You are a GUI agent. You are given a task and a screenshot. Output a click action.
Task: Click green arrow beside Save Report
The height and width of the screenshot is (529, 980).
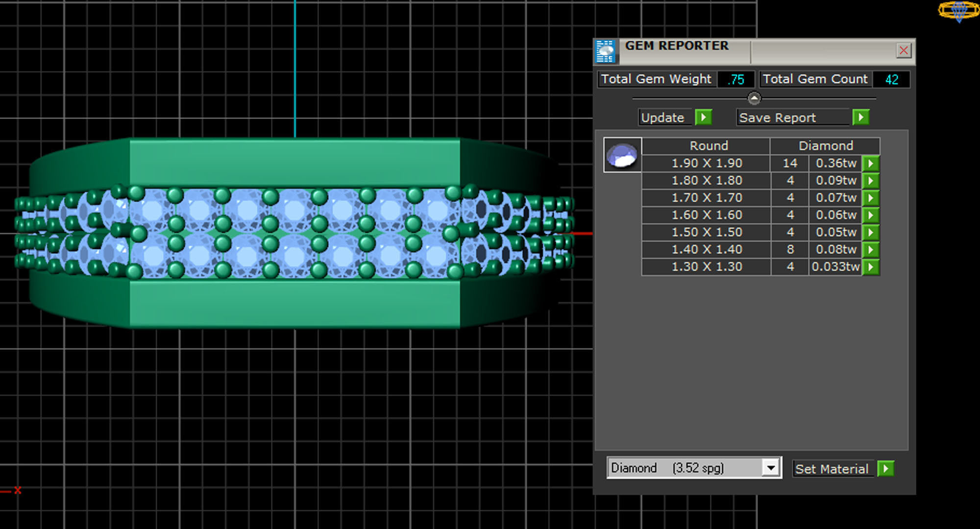tap(860, 118)
